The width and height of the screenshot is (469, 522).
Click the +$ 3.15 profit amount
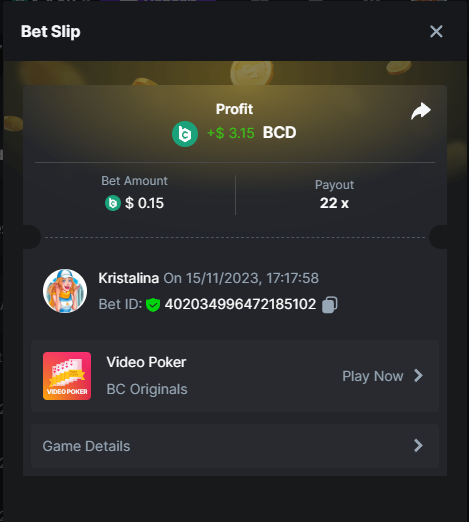(x=231, y=133)
